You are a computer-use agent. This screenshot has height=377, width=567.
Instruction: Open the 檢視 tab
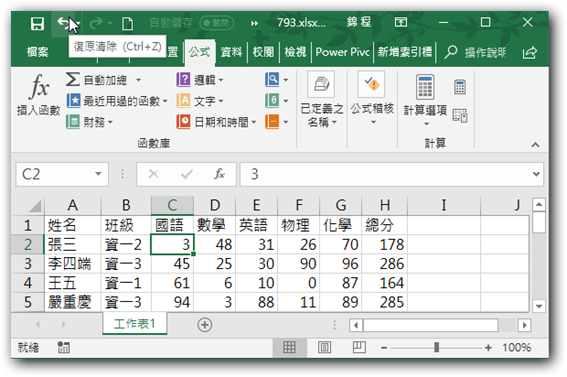295,52
